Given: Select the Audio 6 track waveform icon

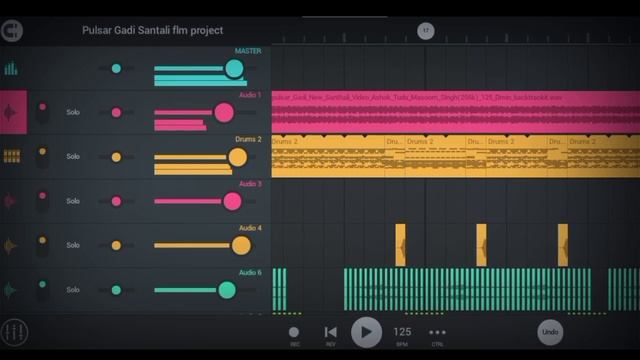Looking at the screenshot, I should (10, 290).
